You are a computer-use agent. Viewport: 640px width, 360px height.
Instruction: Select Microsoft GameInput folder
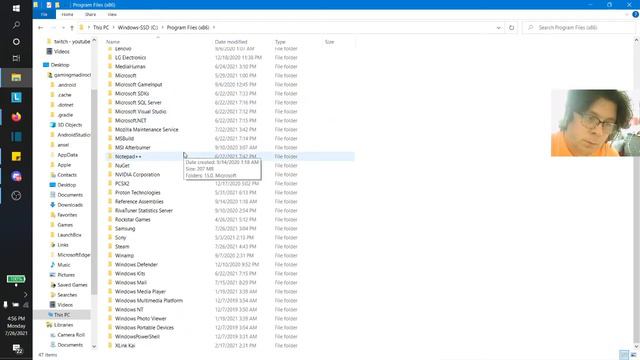click(x=138, y=84)
